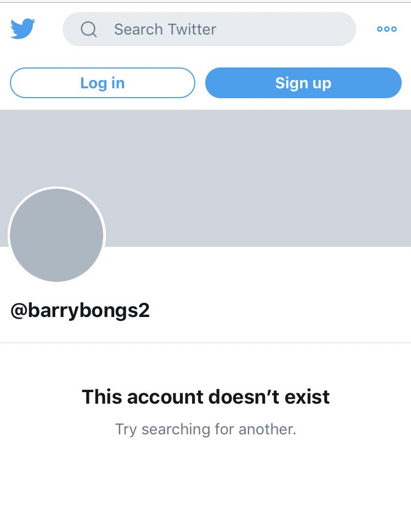Expand the overflow menu with three circles
This screenshot has height=532, width=411.
pyautogui.click(x=386, y=29)
